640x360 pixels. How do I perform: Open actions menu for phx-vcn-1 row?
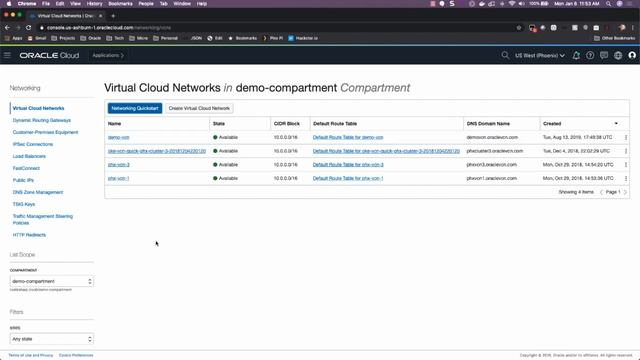(626, 178)
